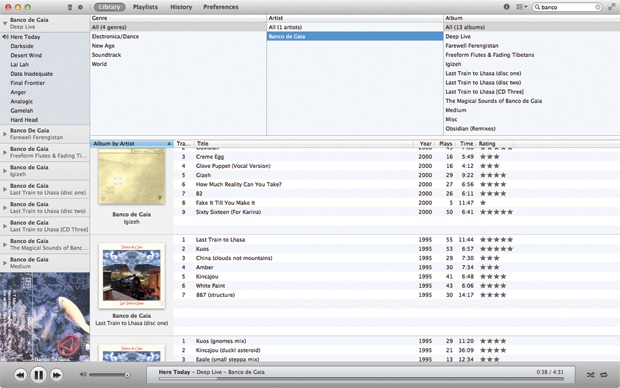Adjust the volume slider
The width and height of the screenshot is (620, 388).
pos(109,375)
